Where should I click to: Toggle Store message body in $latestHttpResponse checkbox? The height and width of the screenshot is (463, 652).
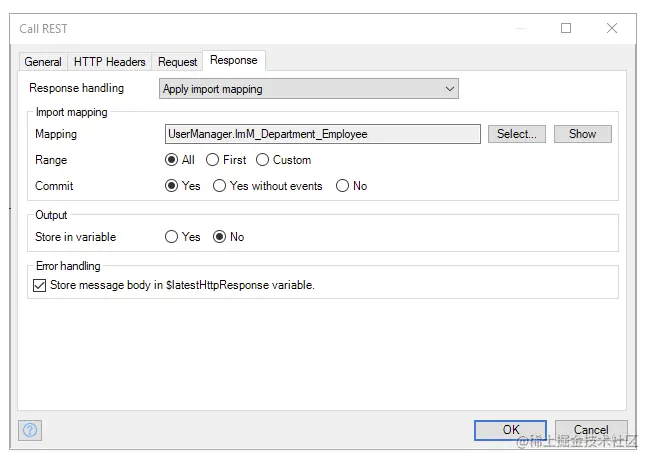(40, 285)
